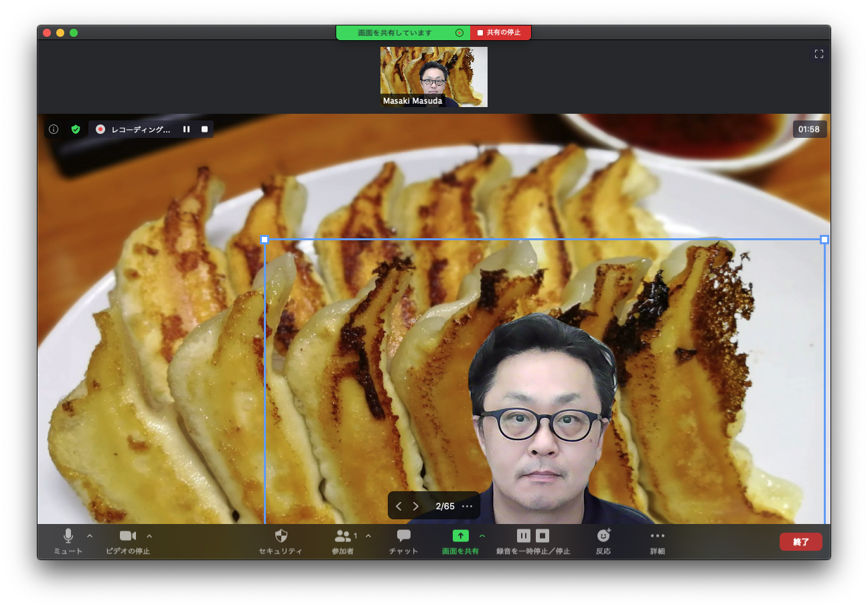
Task: Open slide control three-dot options beside 2/65
Action: point(467,506)
